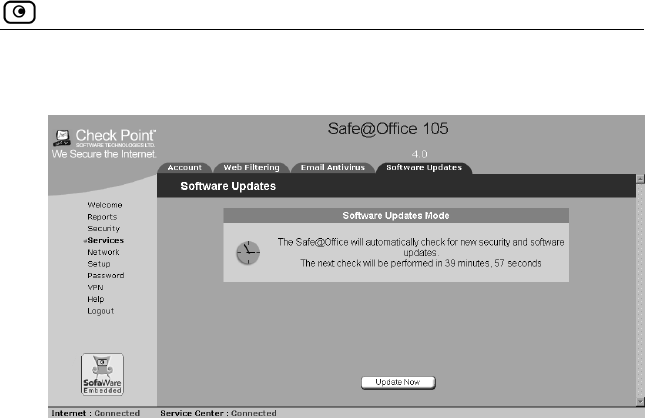645x418 pixels.
Task: Go to the Password page
Action: 105,276
